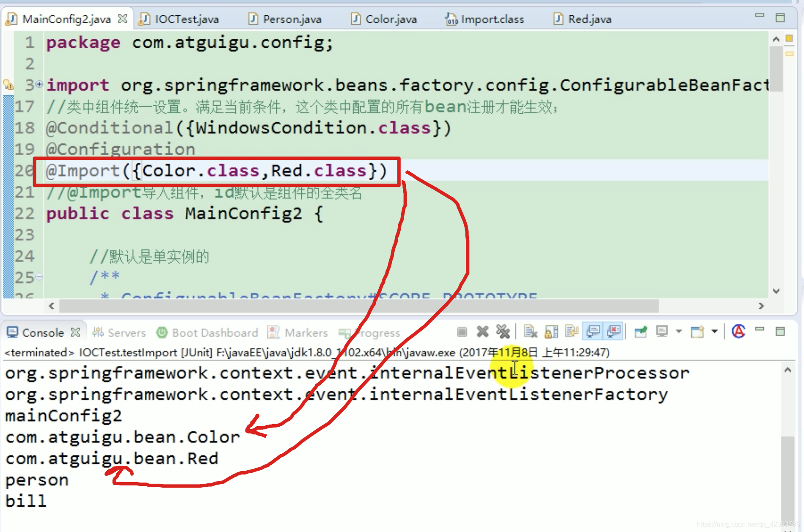The width and height of the screenshot is (804, 532).
Task: Click overview ruler top warning indicator
Action: point(789,38)
